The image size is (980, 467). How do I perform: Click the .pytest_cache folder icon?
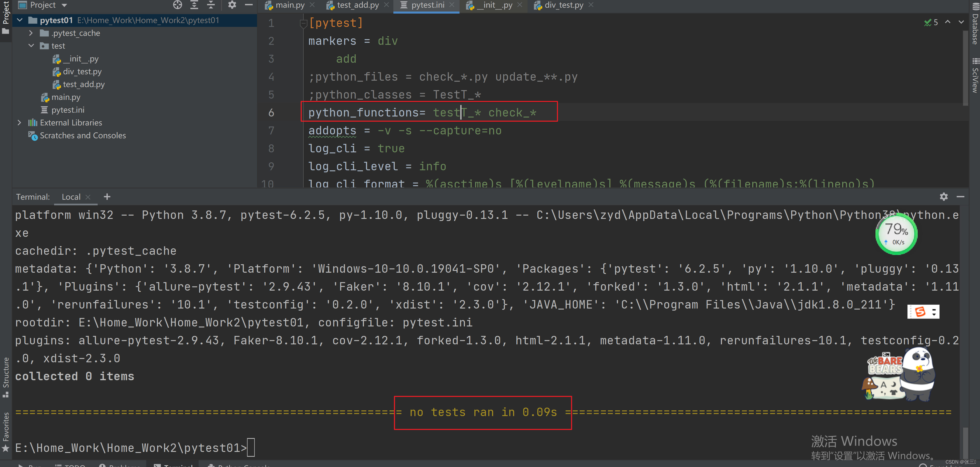coord(45,33)
